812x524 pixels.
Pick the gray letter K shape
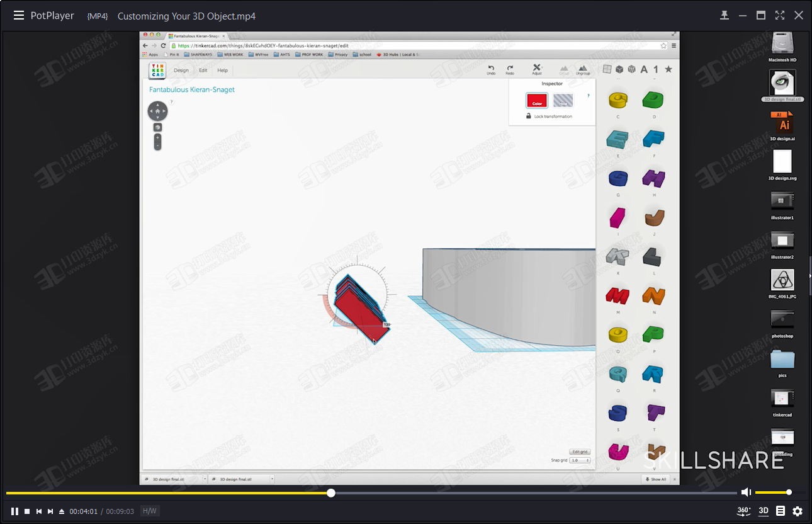click(617, 256)
